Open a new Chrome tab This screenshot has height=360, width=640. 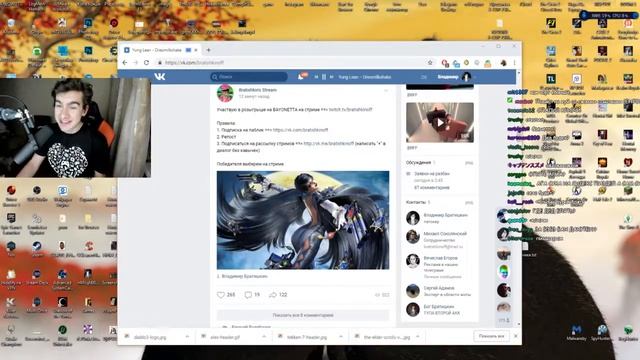(x=208, y=50)
